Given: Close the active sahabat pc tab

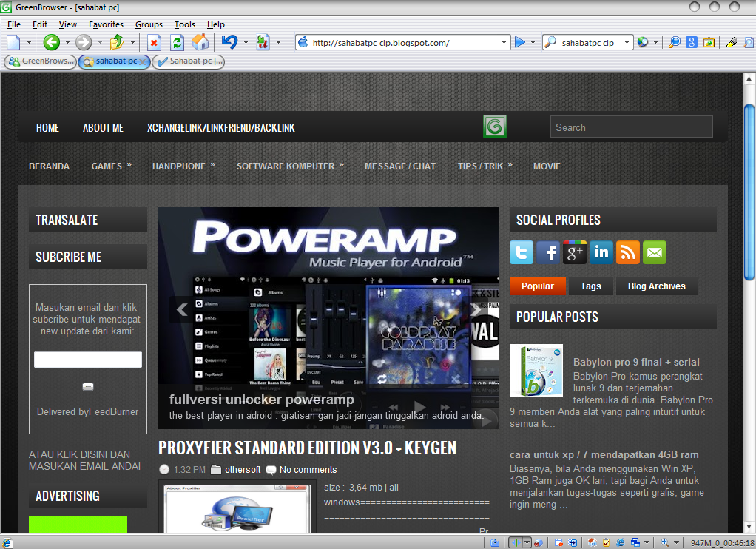Looking at the screenshot, I should pyautogui.click(x=142, y=61).
